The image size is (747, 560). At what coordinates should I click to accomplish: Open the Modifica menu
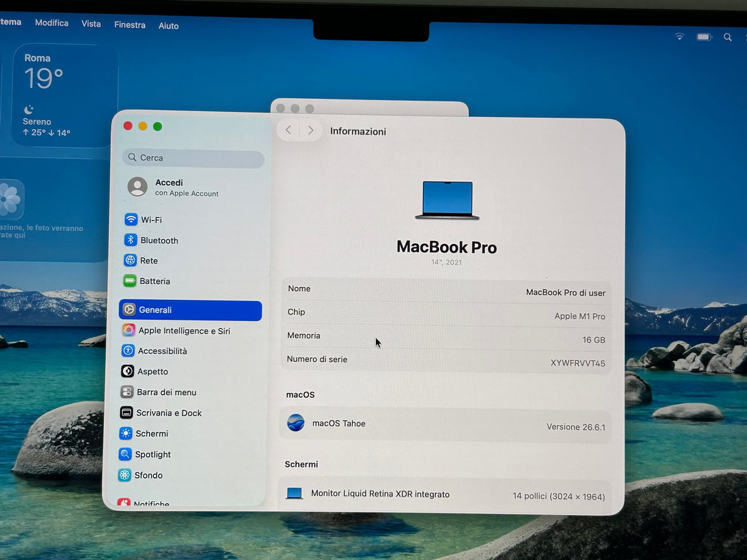tap(52, 23)
